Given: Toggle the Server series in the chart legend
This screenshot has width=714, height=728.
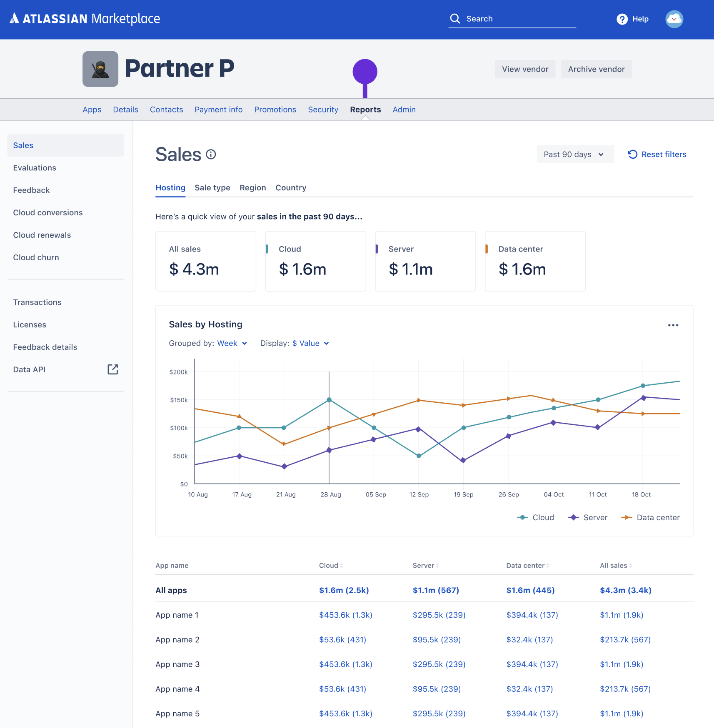Looking at the screenshot, I should [588, 517].
